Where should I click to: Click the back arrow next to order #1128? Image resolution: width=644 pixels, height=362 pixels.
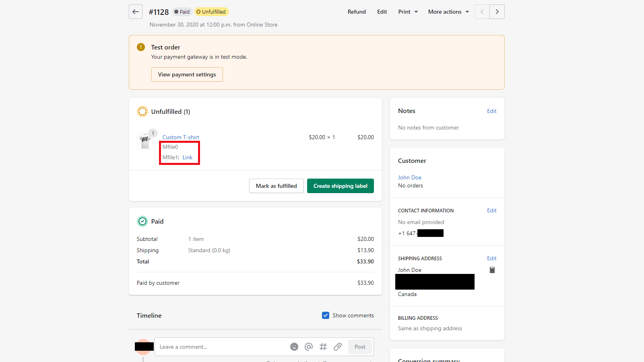point(136,12)
